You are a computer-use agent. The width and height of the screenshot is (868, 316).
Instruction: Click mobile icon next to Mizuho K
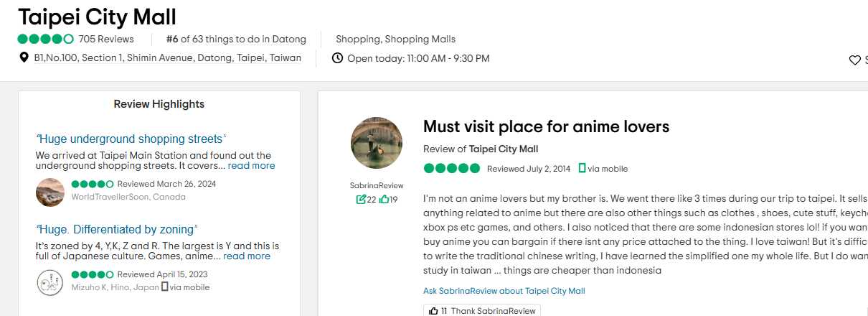(164, 287)
